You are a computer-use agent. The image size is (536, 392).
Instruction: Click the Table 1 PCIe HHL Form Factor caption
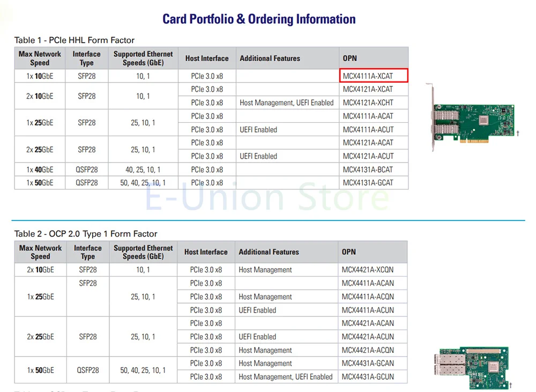click(x=75, y=40)
